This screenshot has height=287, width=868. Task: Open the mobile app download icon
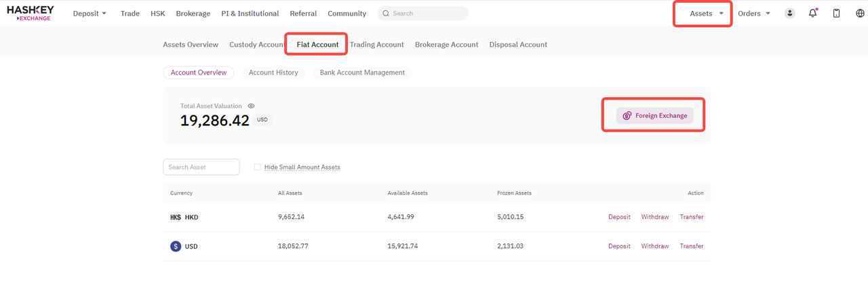tap(836, 13)
